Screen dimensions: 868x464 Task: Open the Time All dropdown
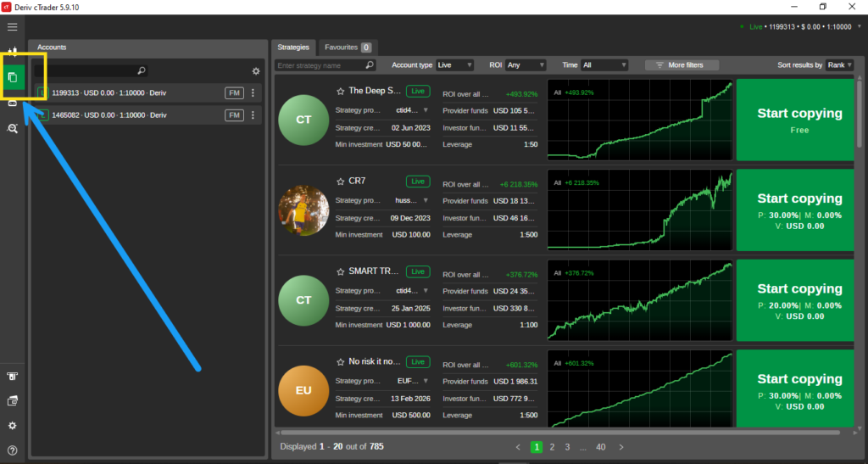pyautogui.click(x=604, y=64)
